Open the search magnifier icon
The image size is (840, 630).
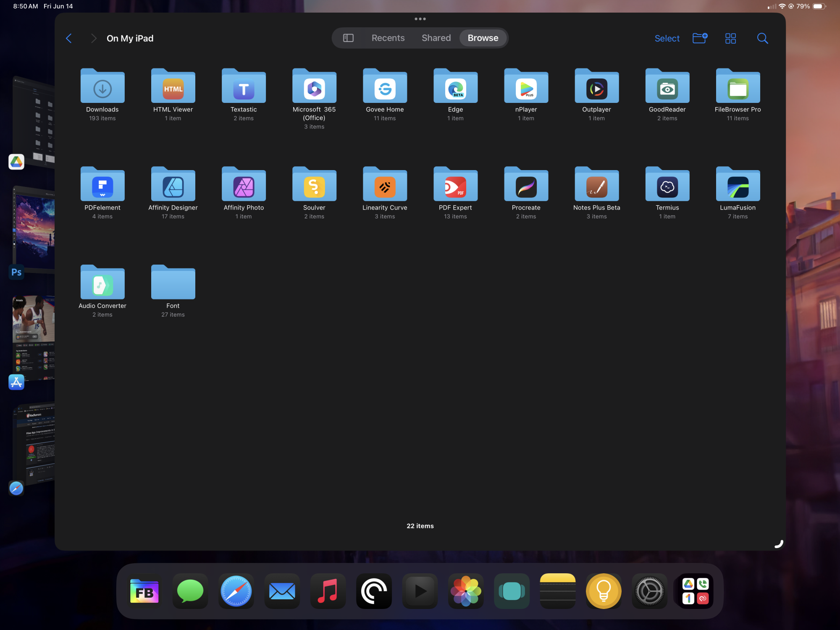[762, 39]
